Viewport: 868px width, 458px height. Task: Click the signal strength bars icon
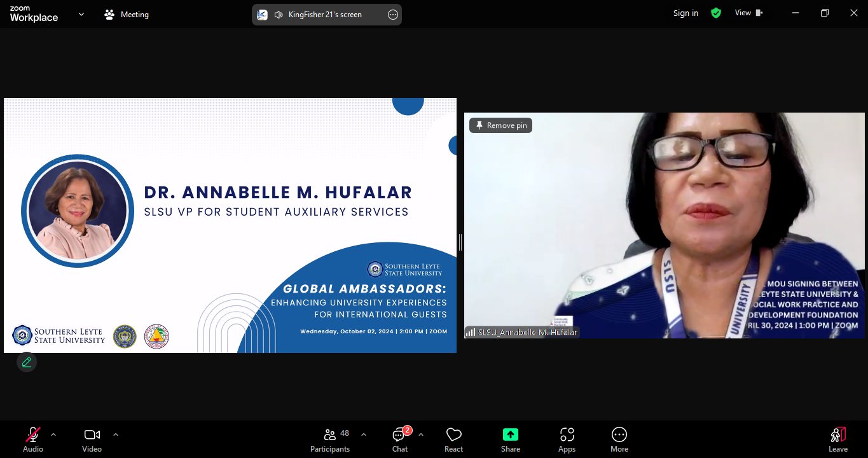471,332
